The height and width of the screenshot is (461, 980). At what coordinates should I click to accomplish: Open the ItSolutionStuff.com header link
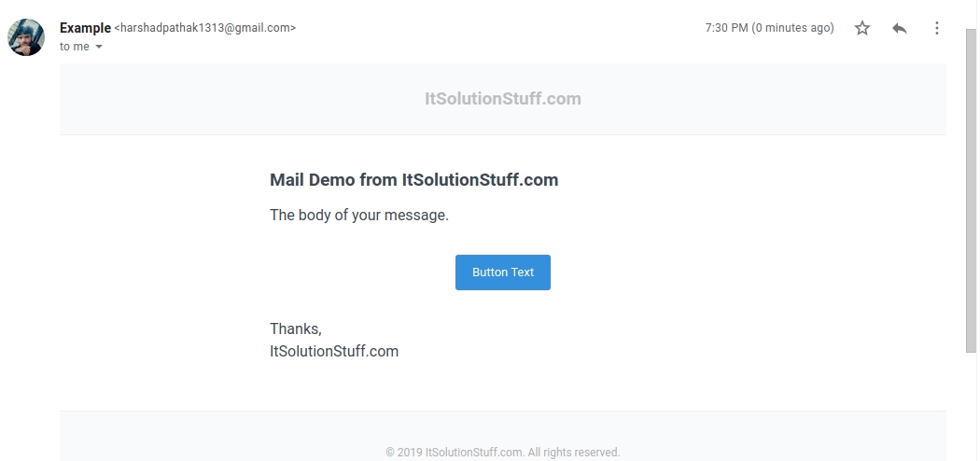503,99
